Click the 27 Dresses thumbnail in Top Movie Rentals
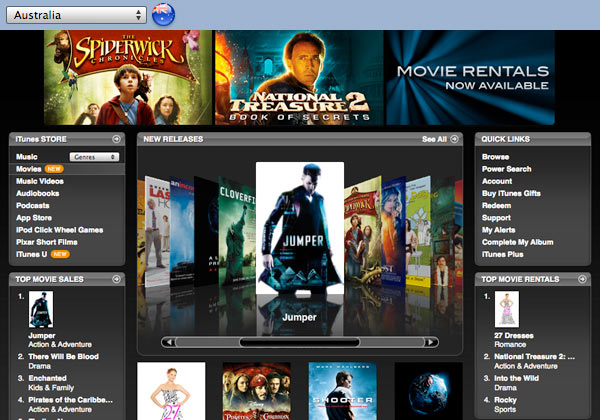This screenshot has height=420, width=600. (507, 310)
